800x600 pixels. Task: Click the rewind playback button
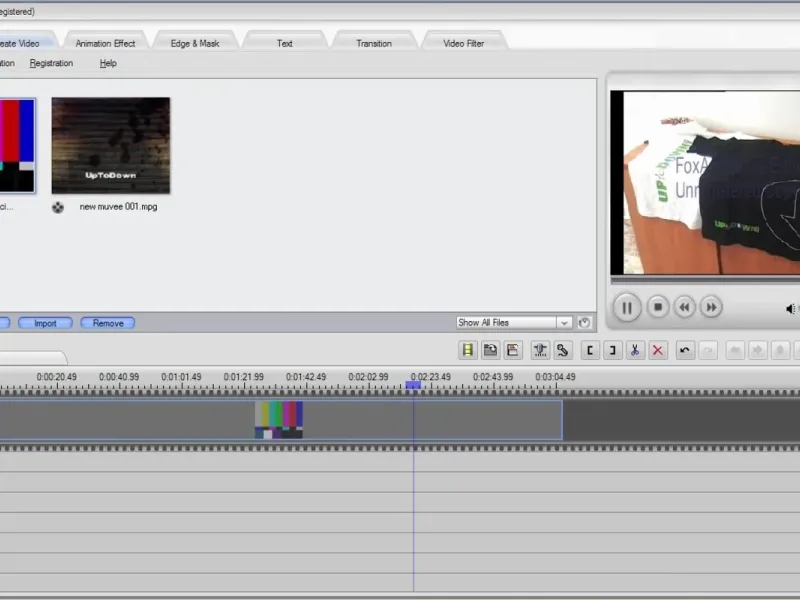[684, 307]
